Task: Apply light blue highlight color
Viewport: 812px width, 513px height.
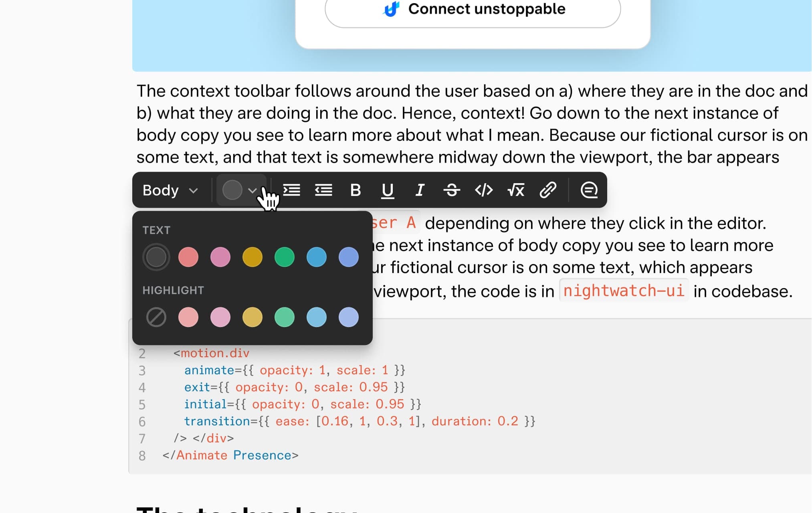Action: 317,317
